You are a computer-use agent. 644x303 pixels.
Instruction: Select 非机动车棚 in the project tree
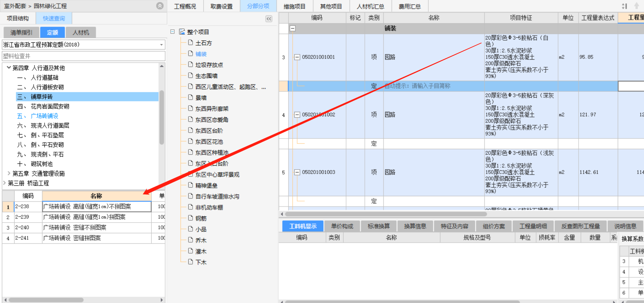pos(209,207)
